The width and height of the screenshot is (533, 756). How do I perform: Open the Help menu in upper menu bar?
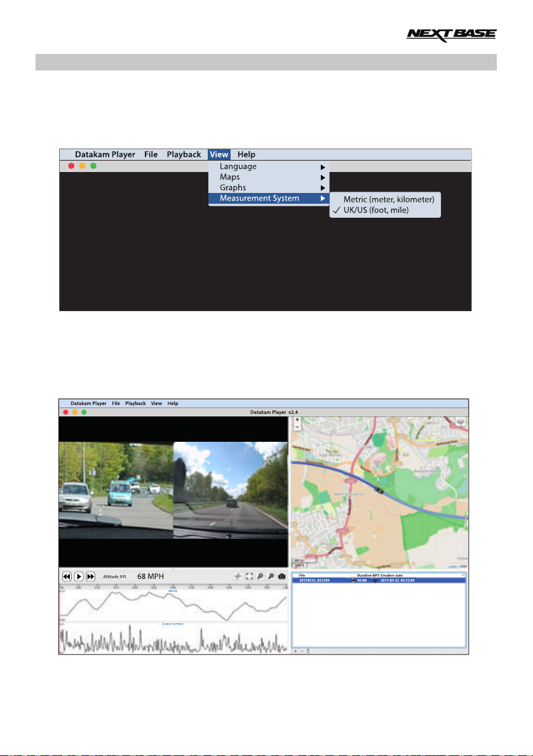pyautogui.click(x=246, y=154)
